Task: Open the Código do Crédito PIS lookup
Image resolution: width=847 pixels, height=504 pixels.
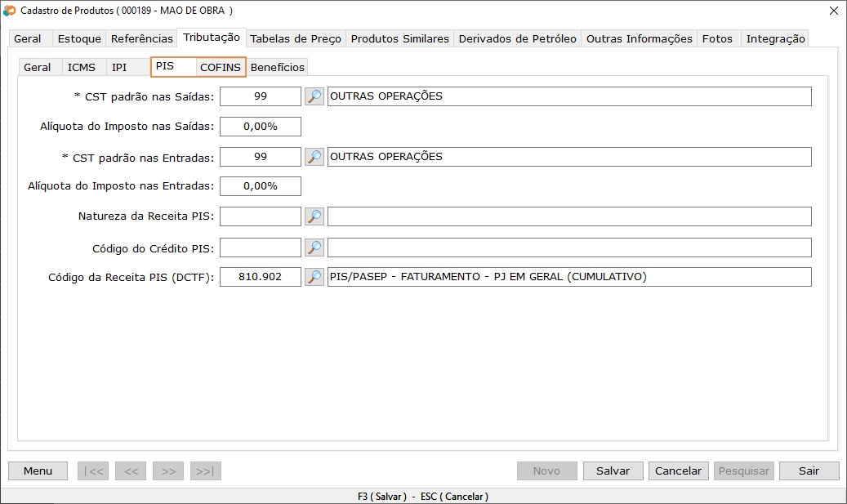Action: click(314, 248)
